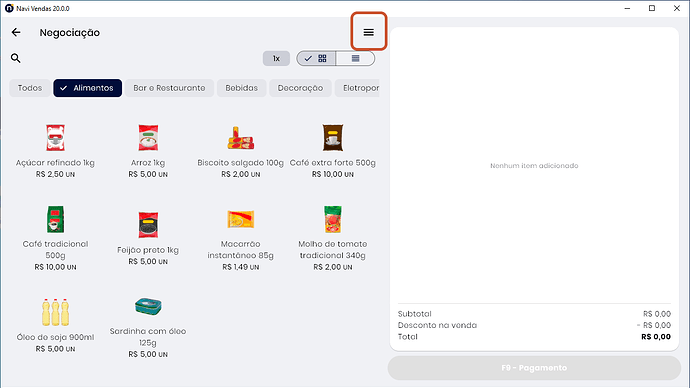The image size is (690, 388).
Task: Add Biscoito salgado 100g product image
Action: coord(241,138)
